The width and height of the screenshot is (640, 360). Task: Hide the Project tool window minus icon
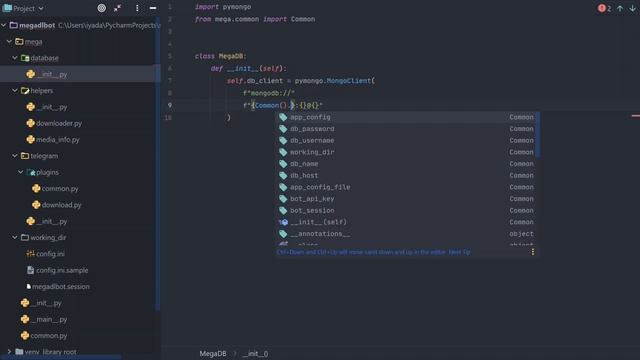coord(153,8)
